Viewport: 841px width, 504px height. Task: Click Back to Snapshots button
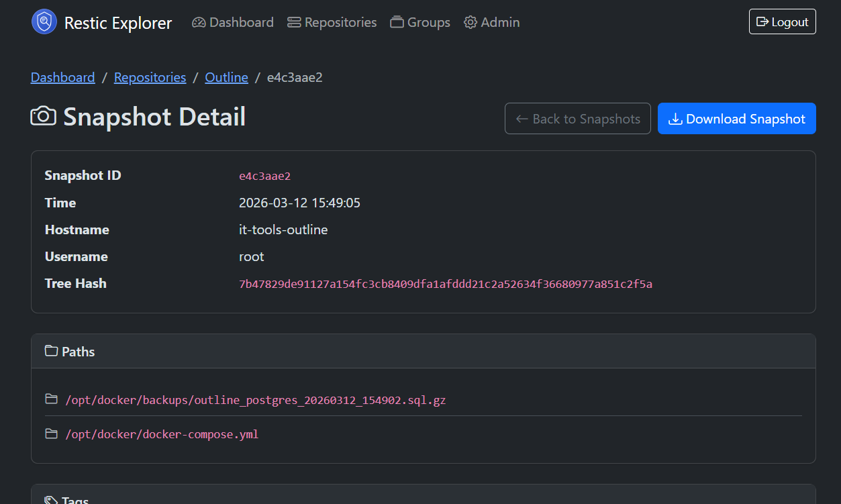click(578, 118)
